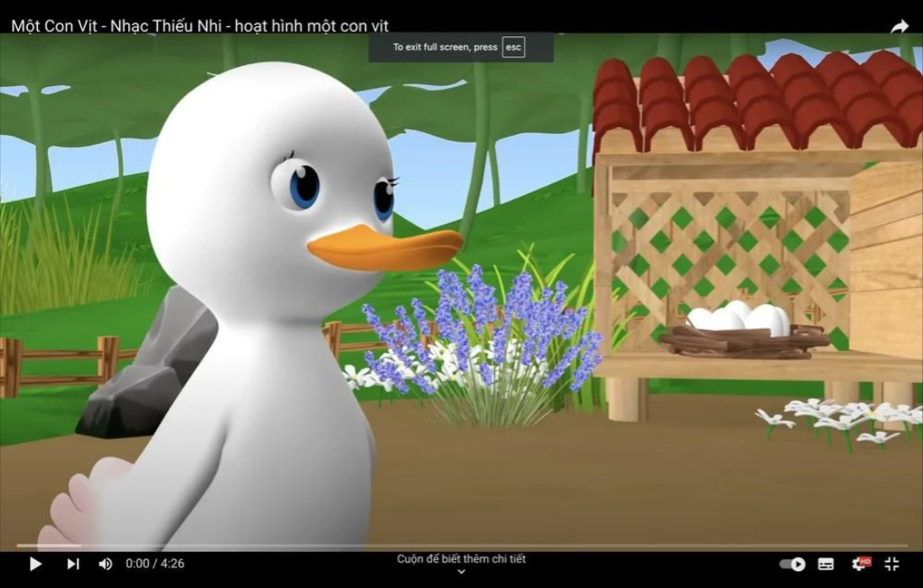Mute the volume speaker icon
Screen dimensions: 923x588
pos(105,564)
